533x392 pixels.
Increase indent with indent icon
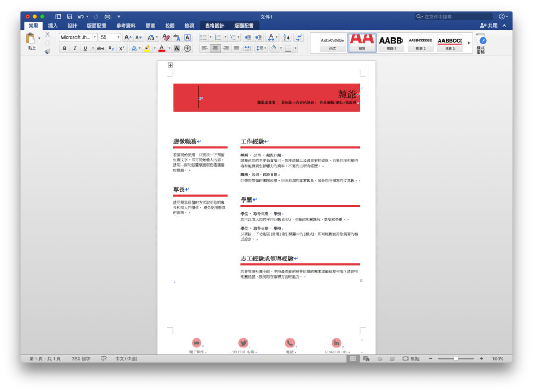(258, 37)
